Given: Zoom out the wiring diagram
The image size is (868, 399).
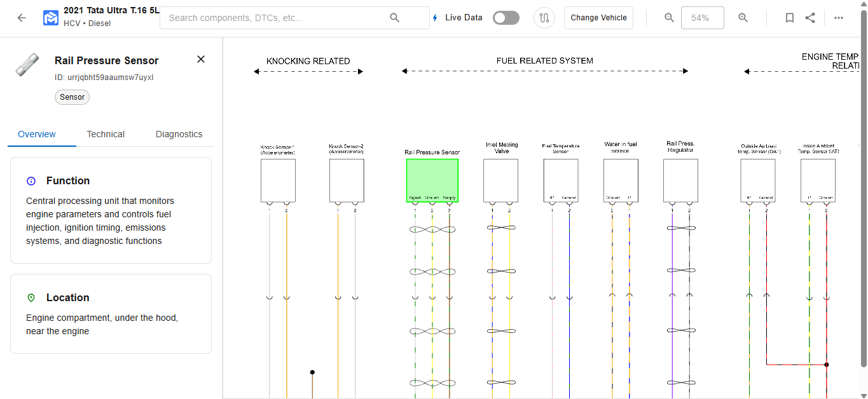Looking at the screenshot, I should (x=669, y=18).
